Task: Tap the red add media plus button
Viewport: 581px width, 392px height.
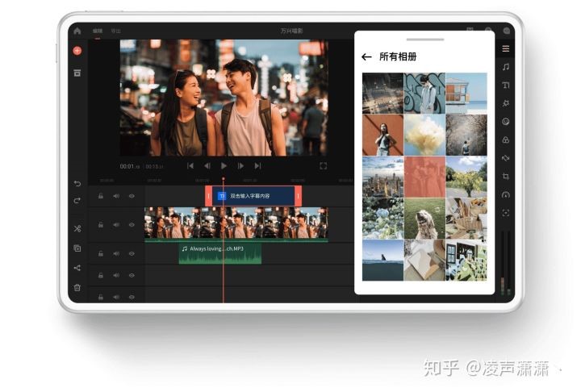Action: (77, 51)
